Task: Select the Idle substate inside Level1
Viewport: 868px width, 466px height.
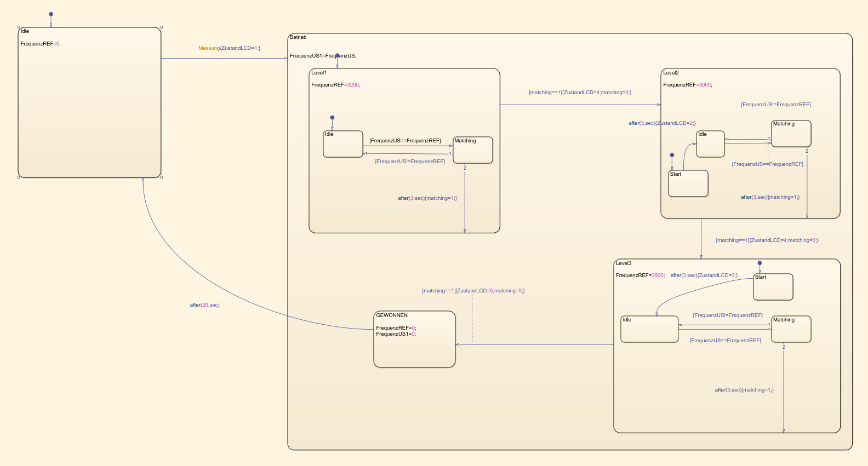Action: pos(343,145)
